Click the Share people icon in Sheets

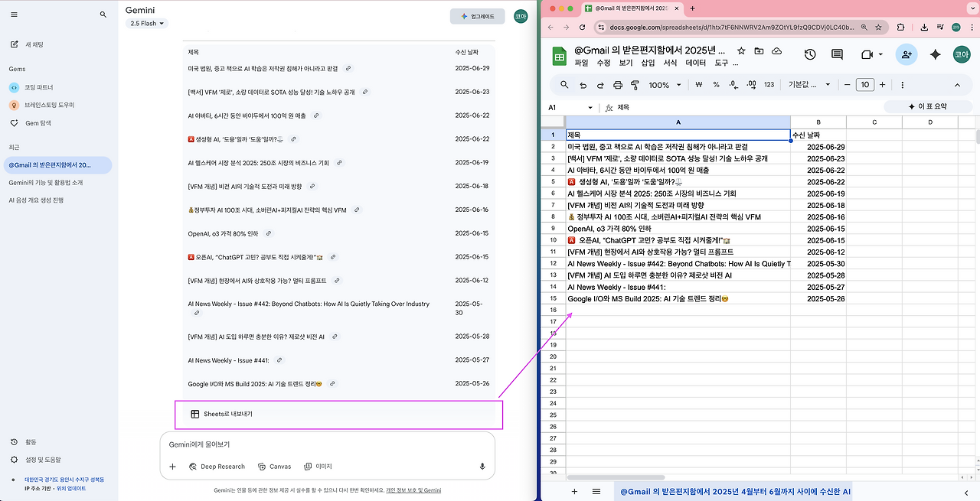[906, 54]
